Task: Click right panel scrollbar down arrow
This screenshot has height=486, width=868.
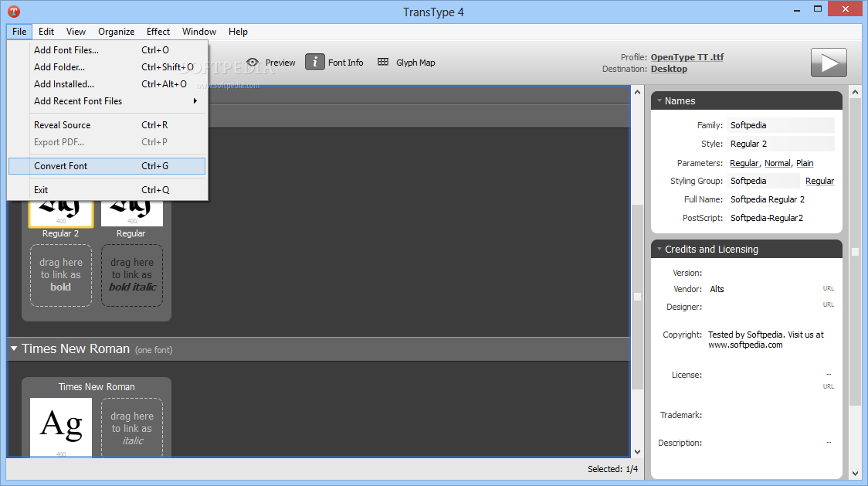Action: point(856,474)
